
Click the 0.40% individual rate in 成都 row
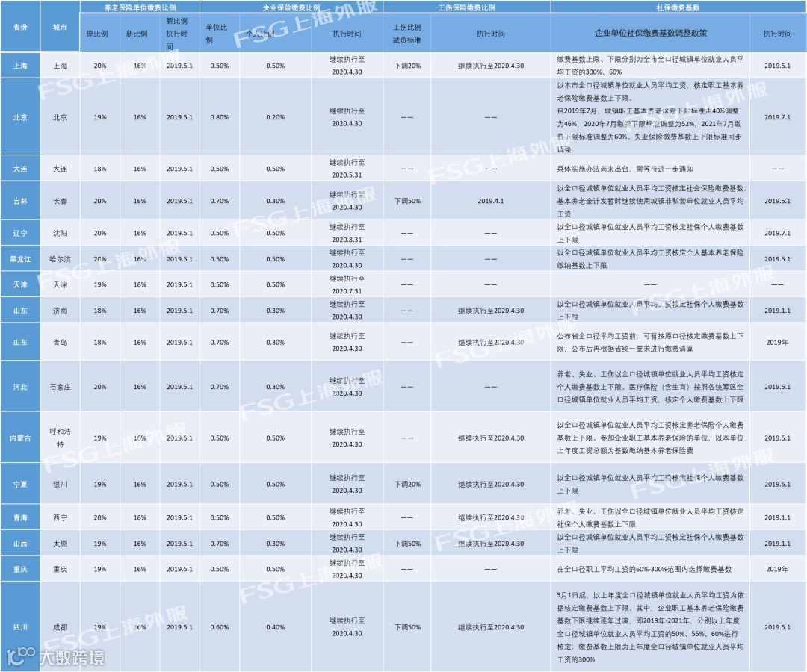[x=275, y=627]
